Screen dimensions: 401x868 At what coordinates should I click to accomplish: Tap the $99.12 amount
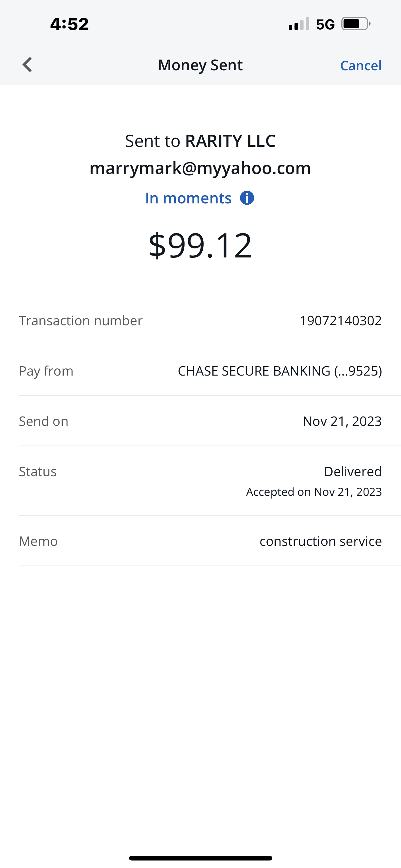coord(200,245)
